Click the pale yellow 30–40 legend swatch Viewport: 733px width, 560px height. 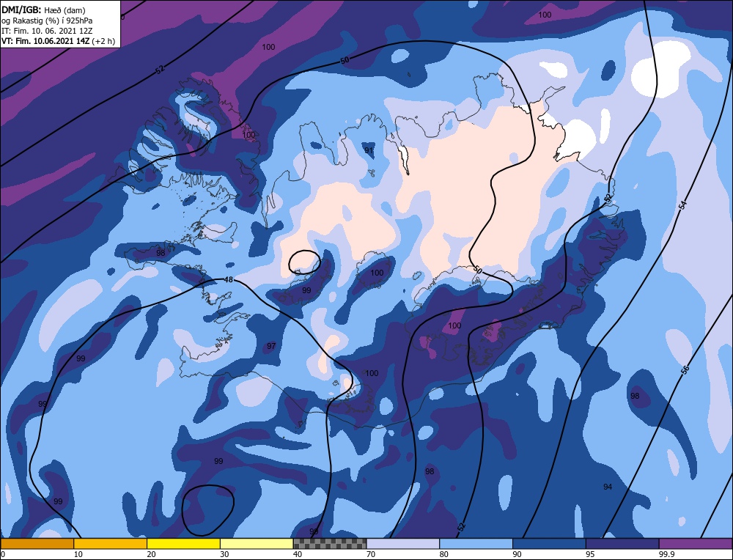click(257, 543)
